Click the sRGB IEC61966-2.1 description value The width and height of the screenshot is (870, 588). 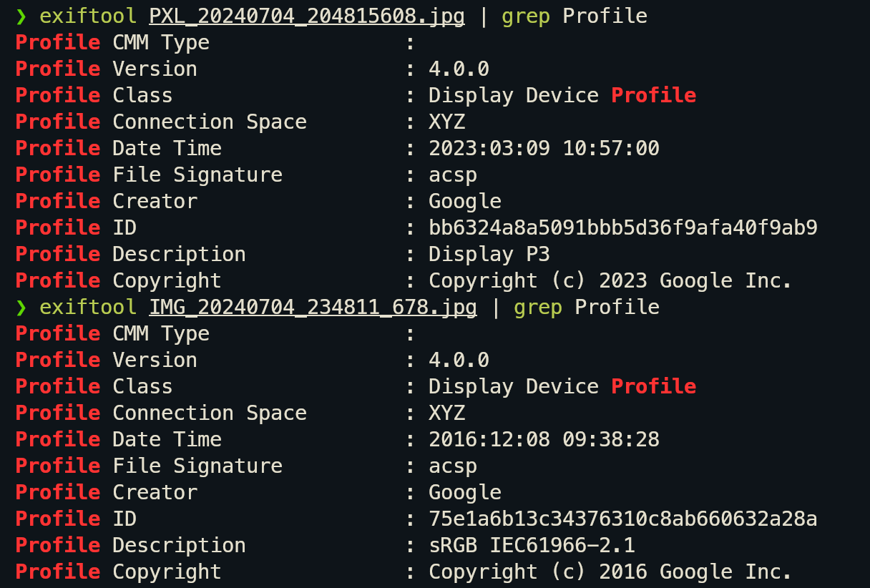[x=532, y=545]
